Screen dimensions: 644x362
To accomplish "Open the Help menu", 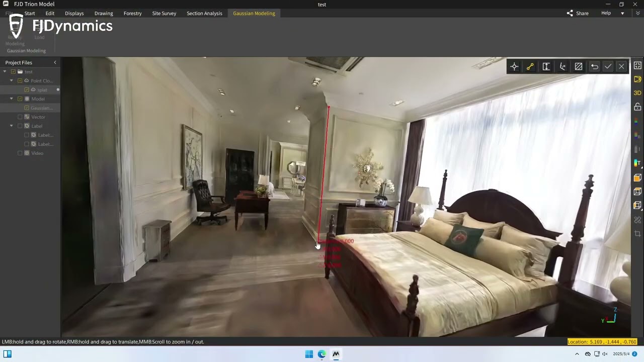I will pyautogui.click(x=606, y=13).
